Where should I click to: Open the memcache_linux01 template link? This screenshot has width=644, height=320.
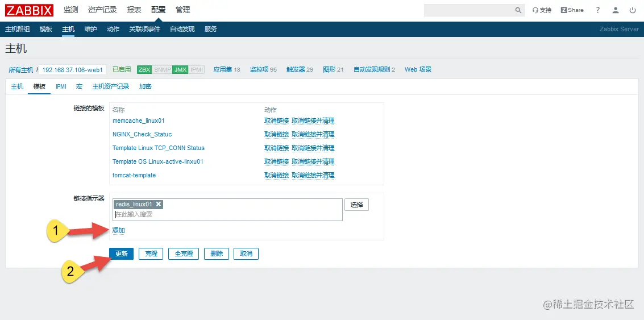pyautogui.click(x=139, y=120)
